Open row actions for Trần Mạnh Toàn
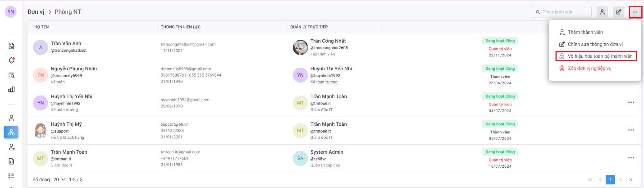This screenshot has width=644, height=188. point(631,158)
